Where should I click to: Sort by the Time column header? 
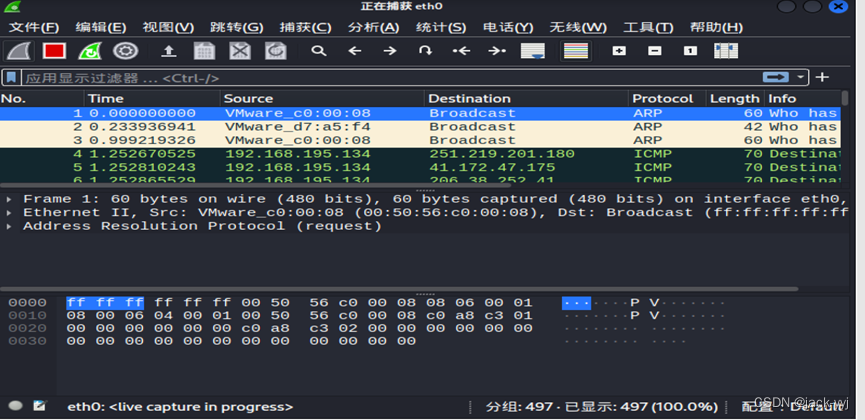coord(152,99)
